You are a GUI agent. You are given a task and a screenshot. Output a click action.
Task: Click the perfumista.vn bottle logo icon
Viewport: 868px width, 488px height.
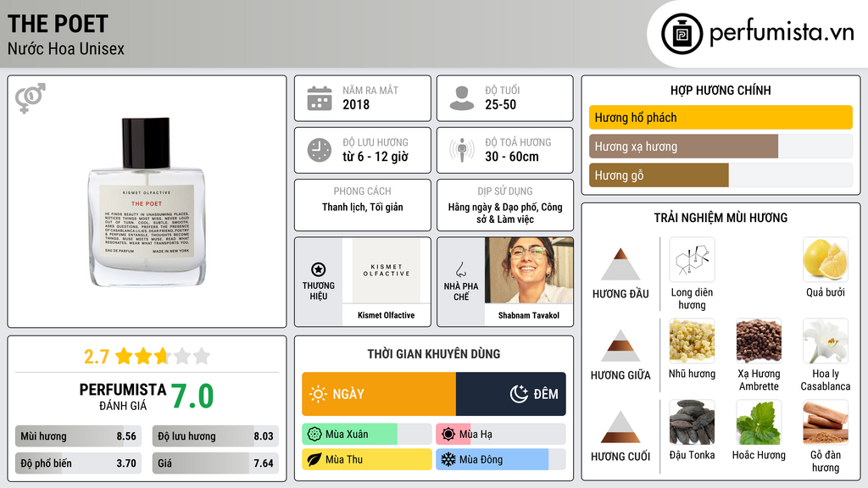pos(682,34)
